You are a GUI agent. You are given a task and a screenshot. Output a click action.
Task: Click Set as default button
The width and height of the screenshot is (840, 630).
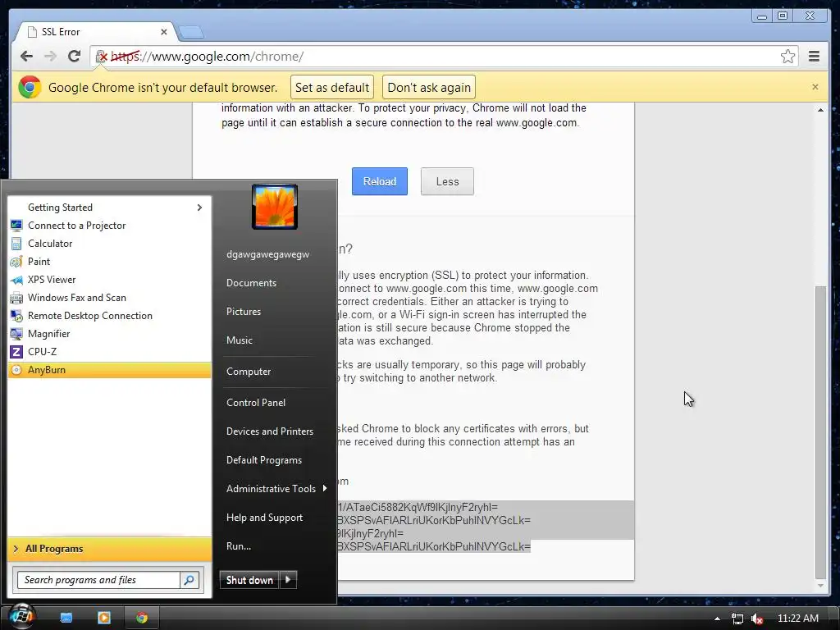(x=332, y=87)
